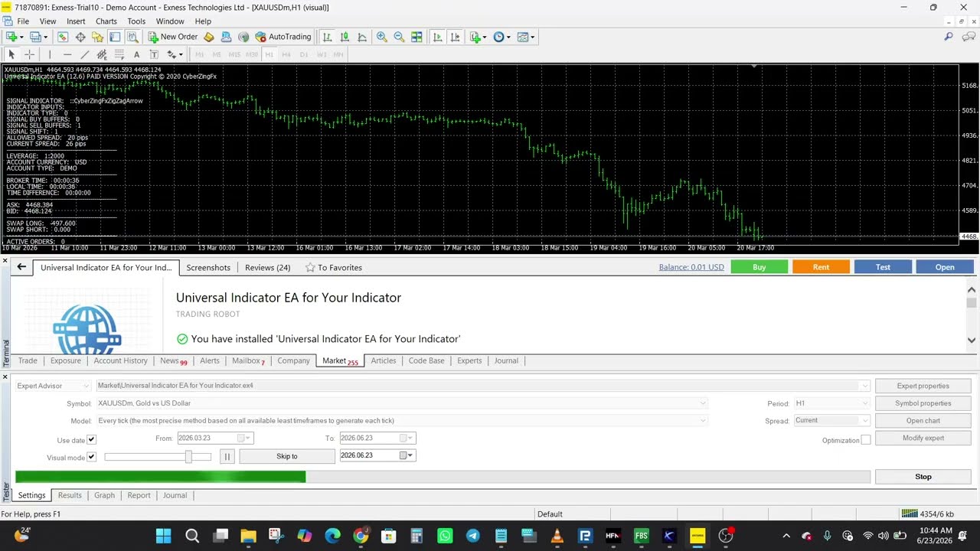Pause the visual backtest
Viewport: 980px width, 551px height.
coord(227,456)
